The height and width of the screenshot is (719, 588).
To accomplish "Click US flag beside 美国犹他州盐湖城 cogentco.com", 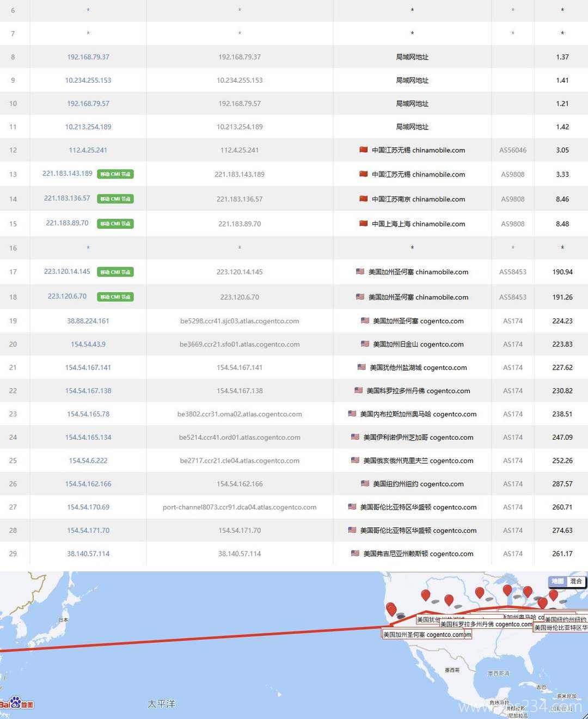I will point(362,367).
